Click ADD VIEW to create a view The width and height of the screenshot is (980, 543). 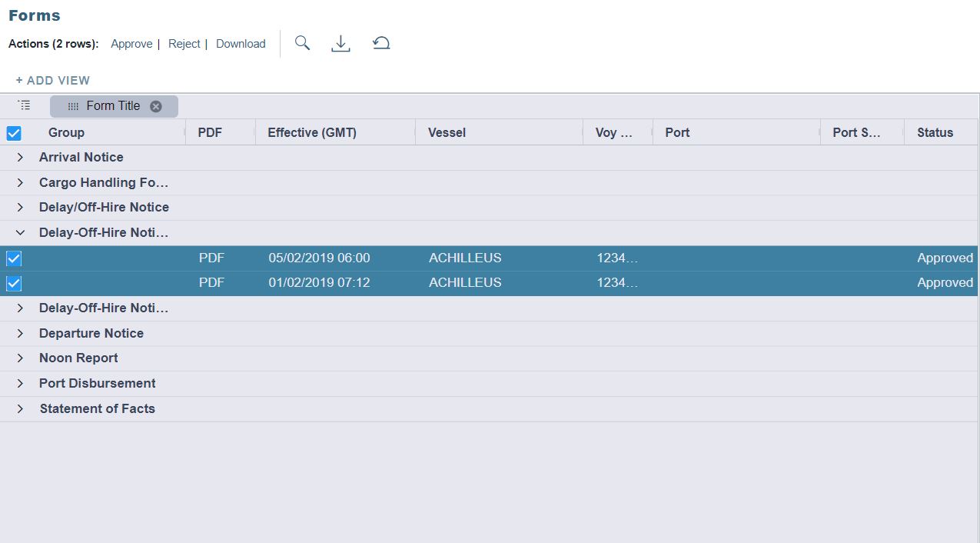[52, 80]
